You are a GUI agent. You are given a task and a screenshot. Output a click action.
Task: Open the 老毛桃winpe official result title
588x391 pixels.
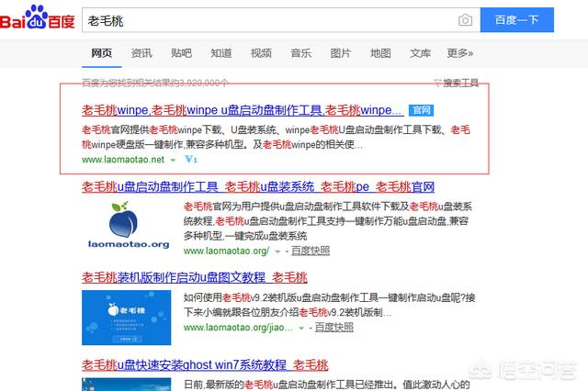243,110
